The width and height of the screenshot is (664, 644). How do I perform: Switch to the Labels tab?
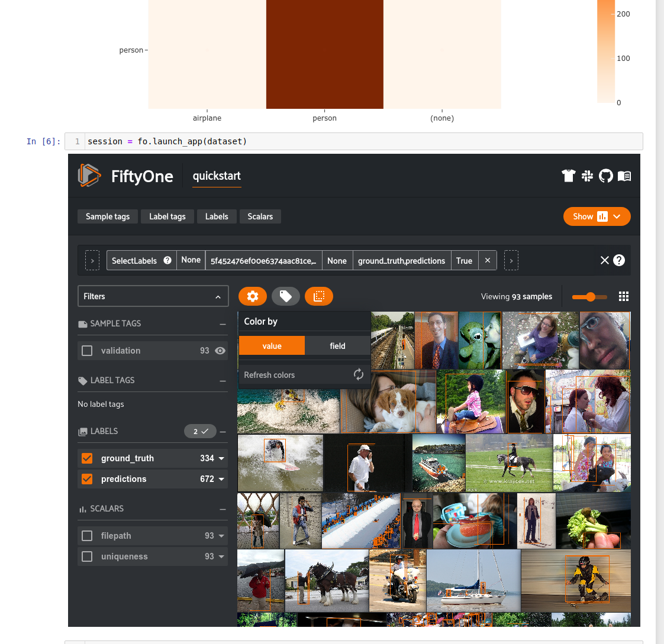coord(217,216)
